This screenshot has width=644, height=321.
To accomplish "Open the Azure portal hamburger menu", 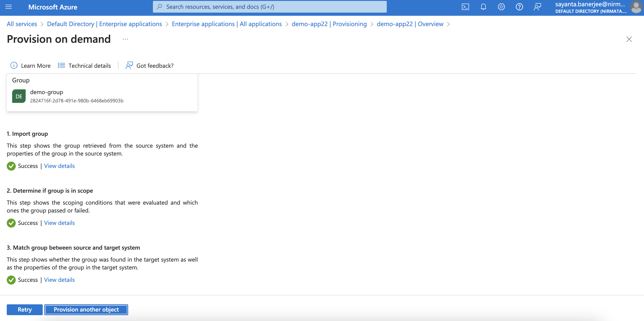I will tap(9, 7).
